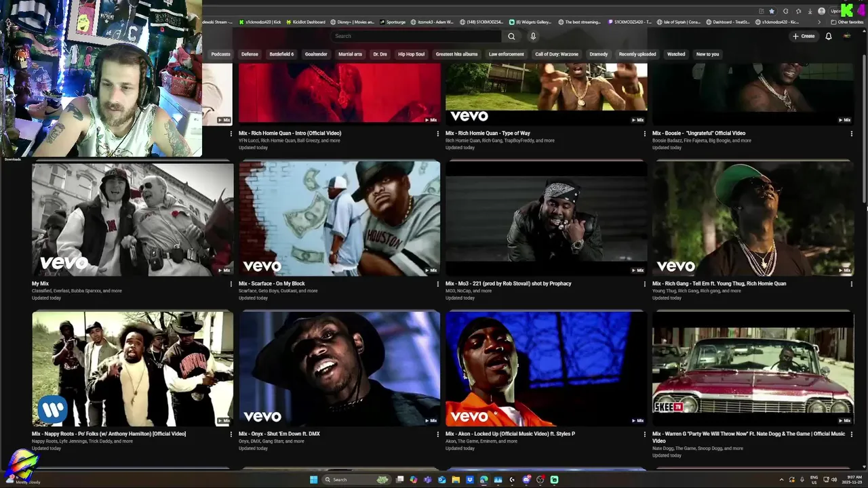Open options menu for Nappy Roots Po' Folks mix
Viewport: 868px width, 488px height.
point(231,434)
